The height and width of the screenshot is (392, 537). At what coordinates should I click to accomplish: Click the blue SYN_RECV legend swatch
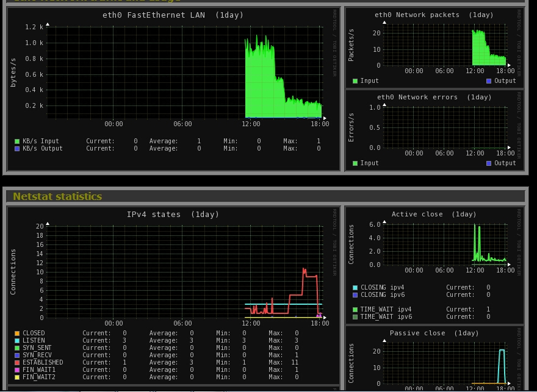(x=17, y=355)
